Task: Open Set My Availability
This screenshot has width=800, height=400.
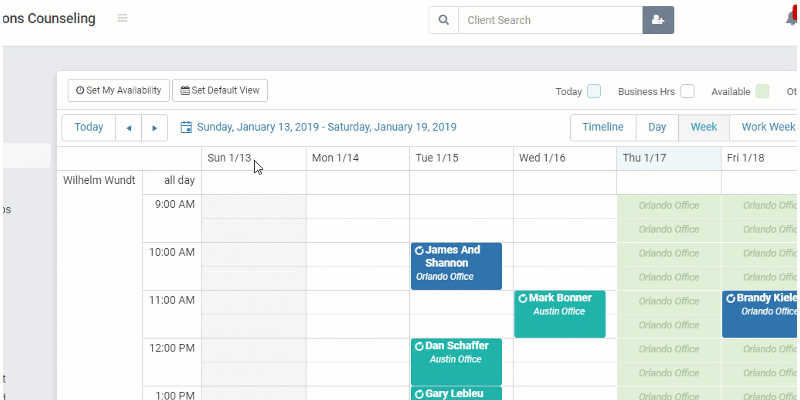Action: tap(119, 90)
